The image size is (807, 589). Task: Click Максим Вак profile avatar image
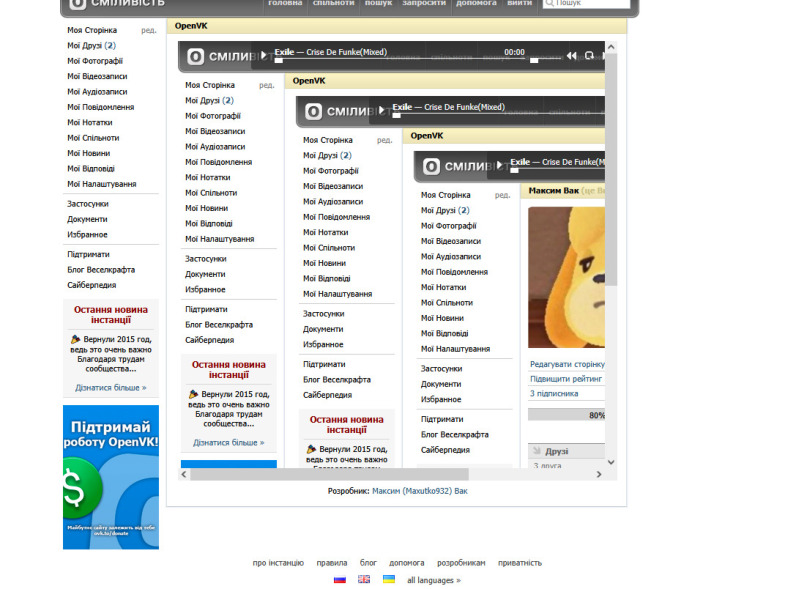click(566, 278)
